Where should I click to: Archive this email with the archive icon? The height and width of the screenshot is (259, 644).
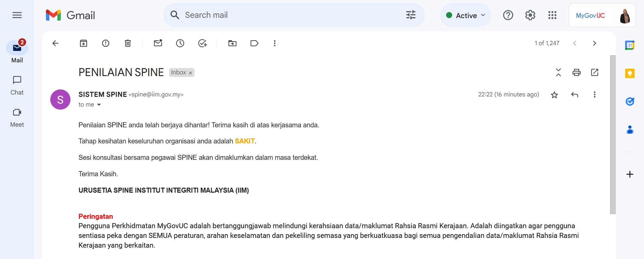[x=84, y=43]
